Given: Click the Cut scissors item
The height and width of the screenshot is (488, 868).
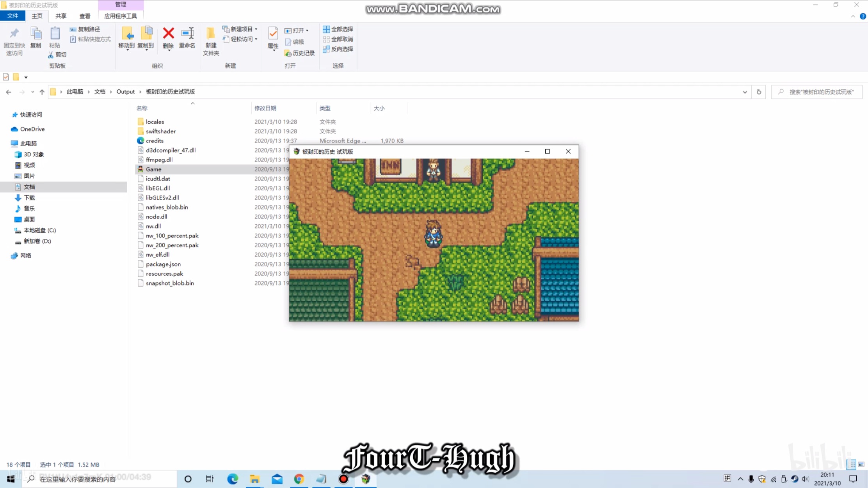Looking at the screenshot, I should point(57,55).
